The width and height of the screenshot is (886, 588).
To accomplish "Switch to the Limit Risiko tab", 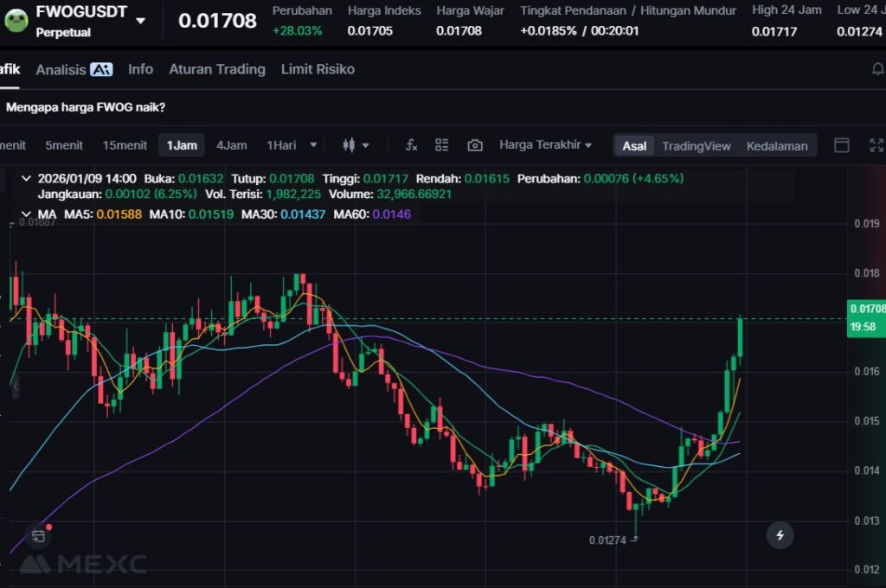I will pos(318,69).
